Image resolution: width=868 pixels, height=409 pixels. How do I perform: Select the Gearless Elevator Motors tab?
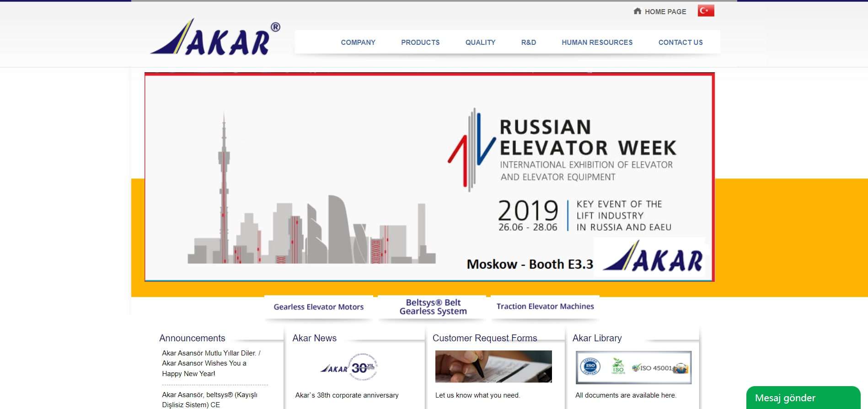point(318,307)
